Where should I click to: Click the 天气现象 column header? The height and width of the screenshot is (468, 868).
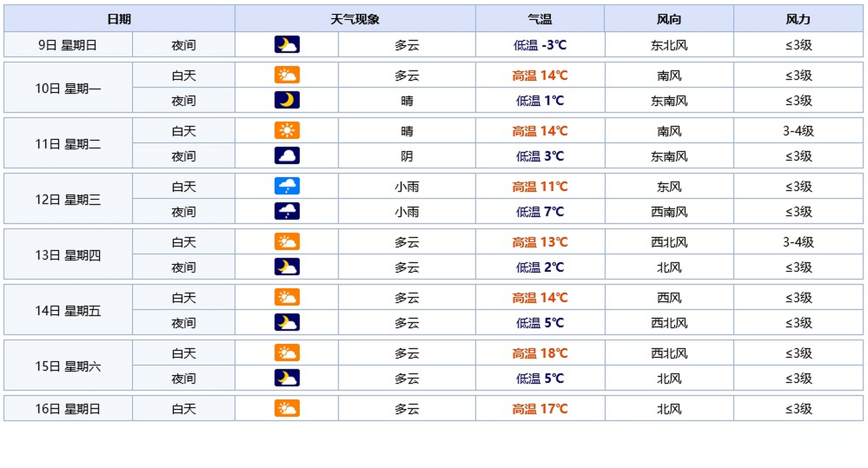coord(355,19)
